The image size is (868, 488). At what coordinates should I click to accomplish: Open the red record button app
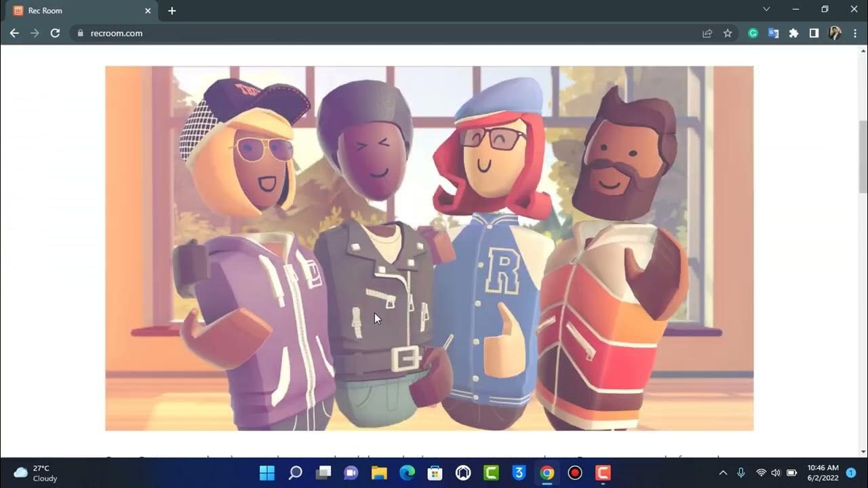[575, 472]
